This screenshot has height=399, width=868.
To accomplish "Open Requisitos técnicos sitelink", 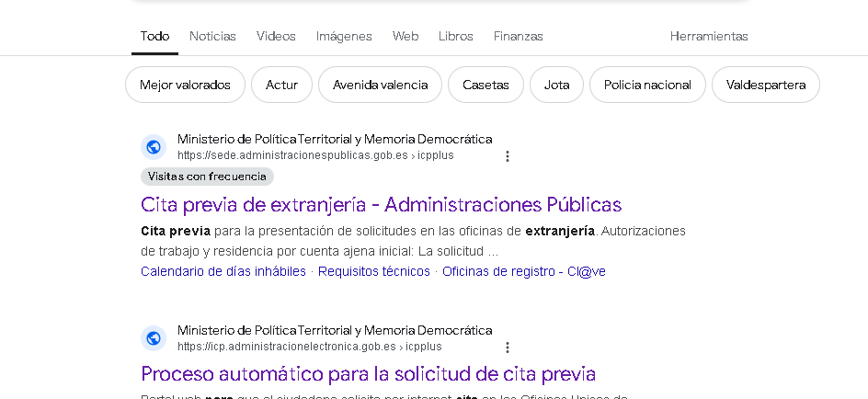I will click(x=373, y=272).
